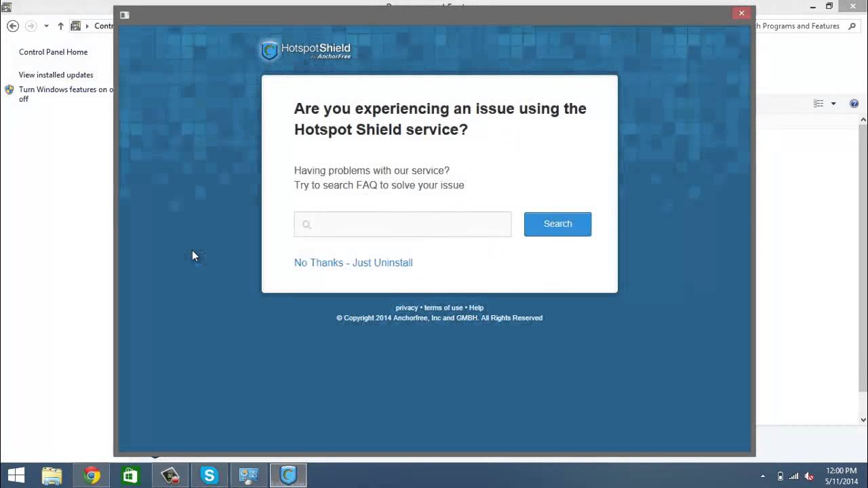
Task: Click Search Programs and Features box
Action: point(807,26)
